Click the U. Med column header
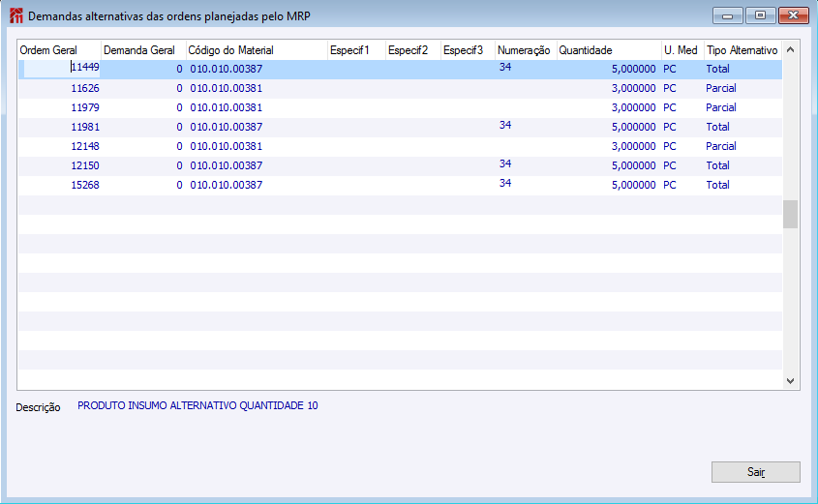 coord(681,50)
